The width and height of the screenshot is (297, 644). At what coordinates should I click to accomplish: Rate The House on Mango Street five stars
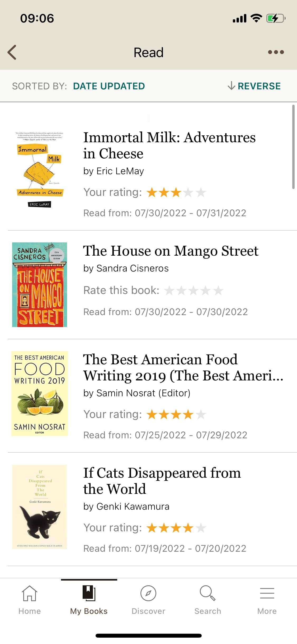pos(219,291)
